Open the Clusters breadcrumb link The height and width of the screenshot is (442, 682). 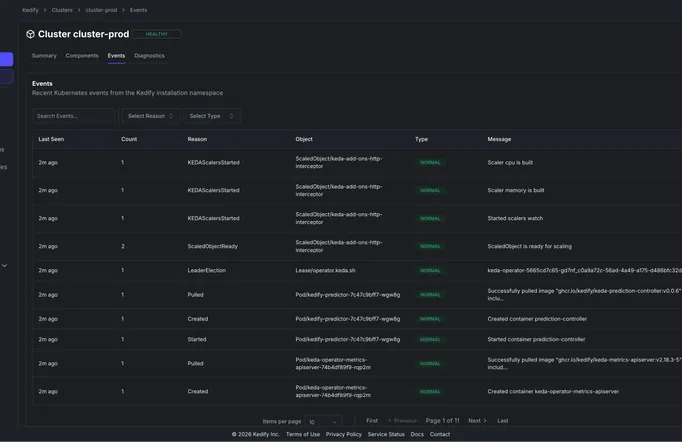(x=62, y=10)
